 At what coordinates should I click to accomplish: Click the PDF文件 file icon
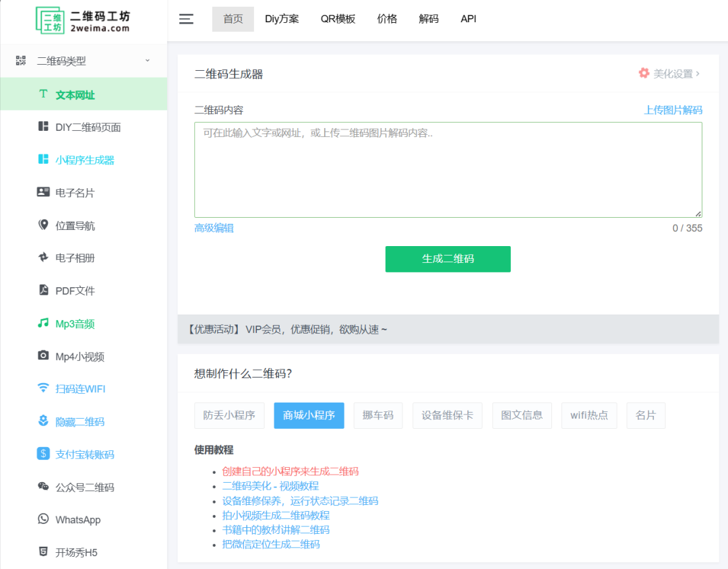[43, 291]
